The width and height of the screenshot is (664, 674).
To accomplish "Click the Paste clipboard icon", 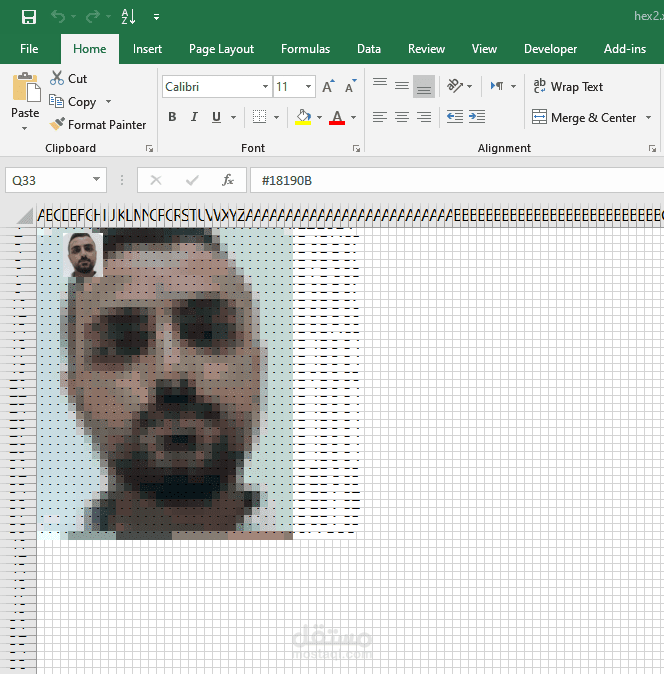I will (x=26, y=87).
